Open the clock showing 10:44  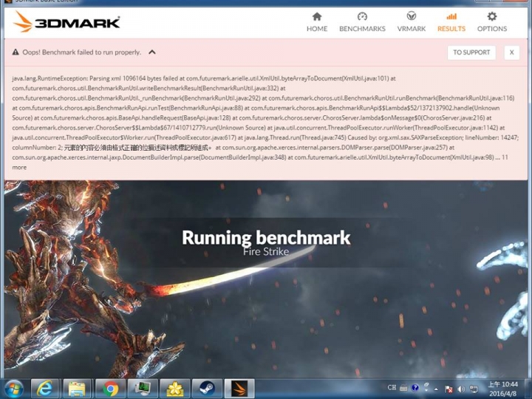tap(503, 389)
